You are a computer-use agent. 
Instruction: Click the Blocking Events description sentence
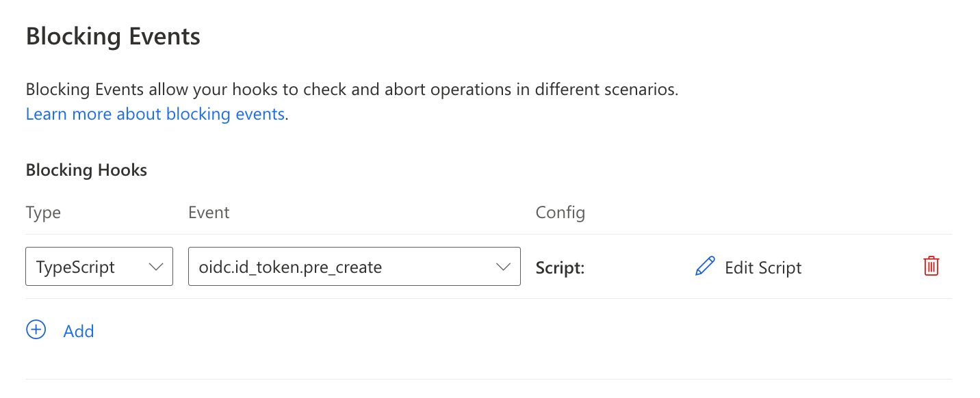click(x=352, y=90)
